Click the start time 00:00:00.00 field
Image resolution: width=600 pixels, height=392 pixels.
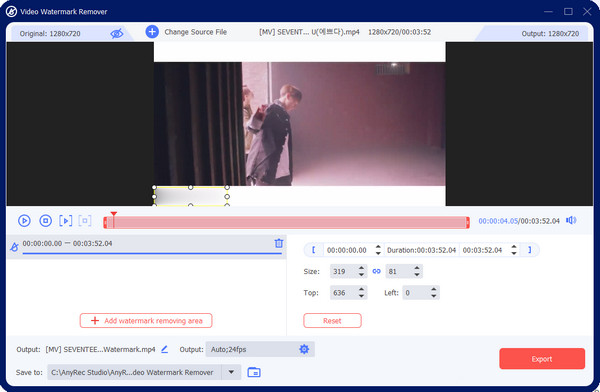(348, 250)
